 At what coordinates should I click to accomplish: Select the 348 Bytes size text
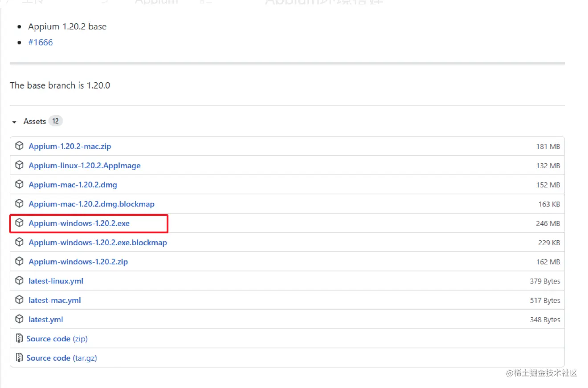point(545,320)
